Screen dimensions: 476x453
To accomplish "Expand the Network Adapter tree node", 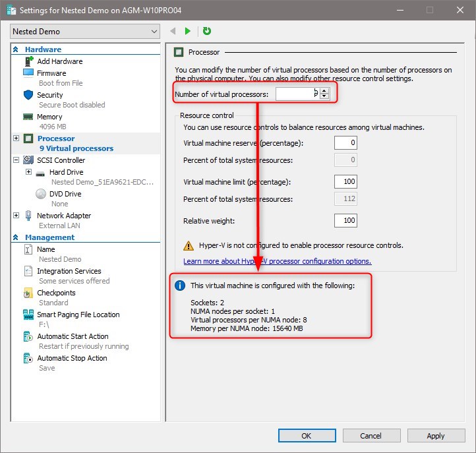I will click(x=16, y=215).
